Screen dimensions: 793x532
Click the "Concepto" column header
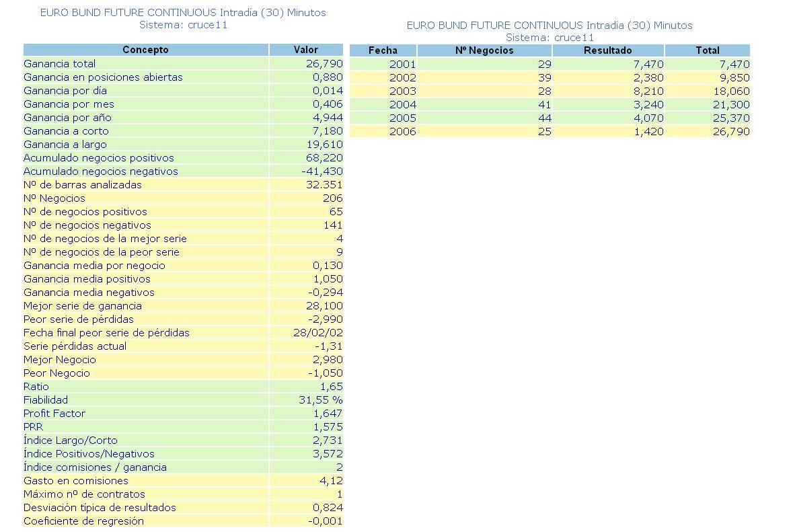click(x=146, y=50)
